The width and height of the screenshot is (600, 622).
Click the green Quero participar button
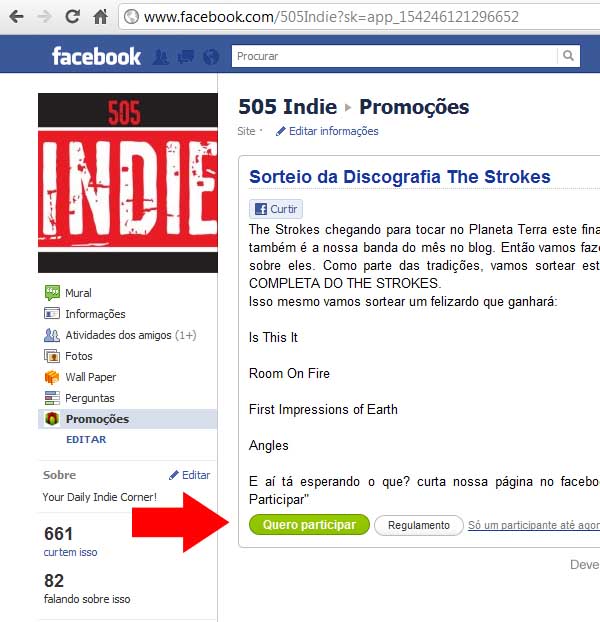coord(309,525)
